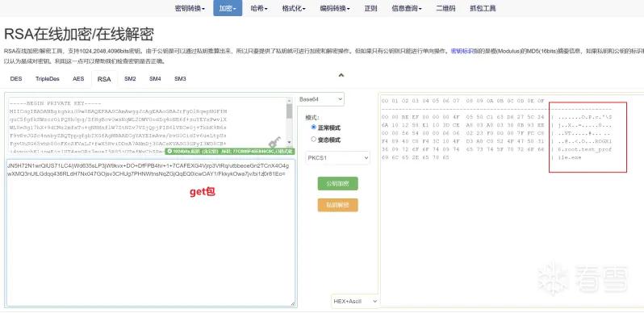644x313 pixels.
Task: Select 正常模式 radio option
Action: tap(314, 127)
